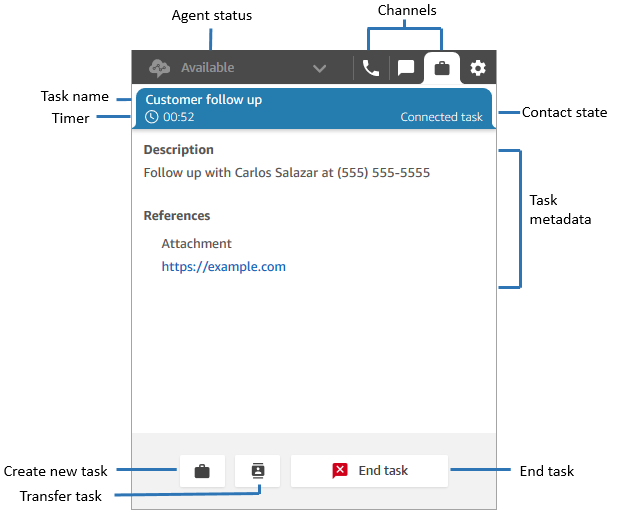The image size is (618, 521).
Task: Click the Carlos Salazar follow-up description text
Action: coord(286,172)
